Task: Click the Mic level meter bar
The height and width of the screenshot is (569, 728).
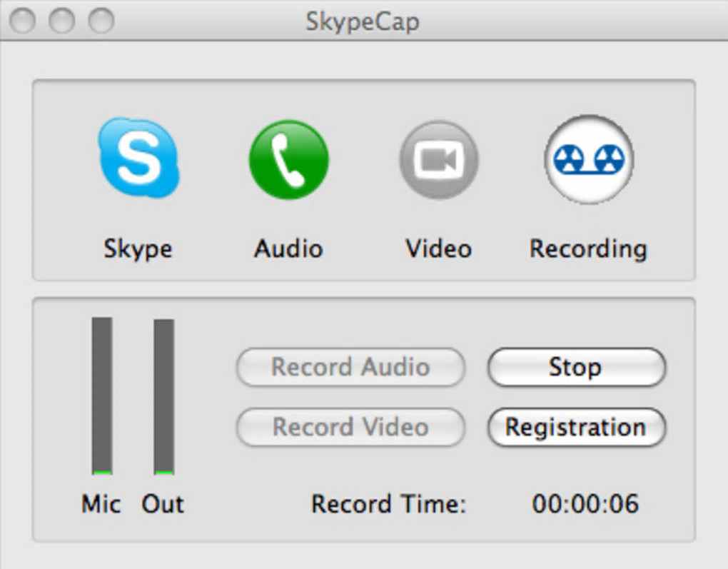Action: pyautogui.click(x=102, y=396)
